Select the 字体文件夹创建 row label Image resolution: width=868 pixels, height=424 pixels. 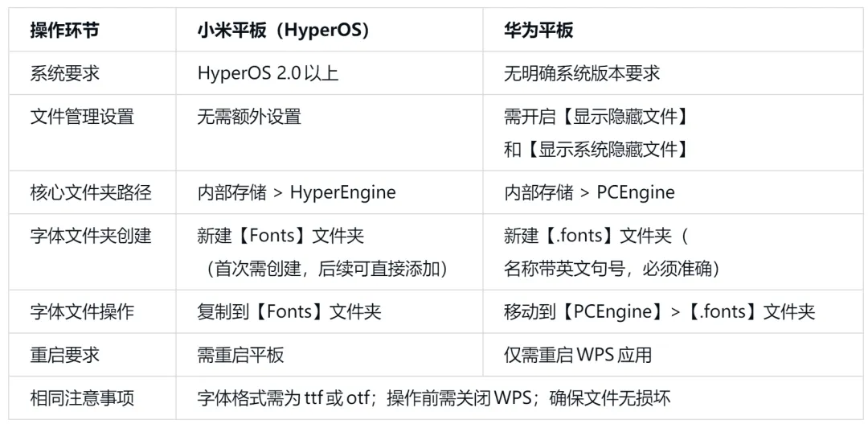tap(91, 236)
